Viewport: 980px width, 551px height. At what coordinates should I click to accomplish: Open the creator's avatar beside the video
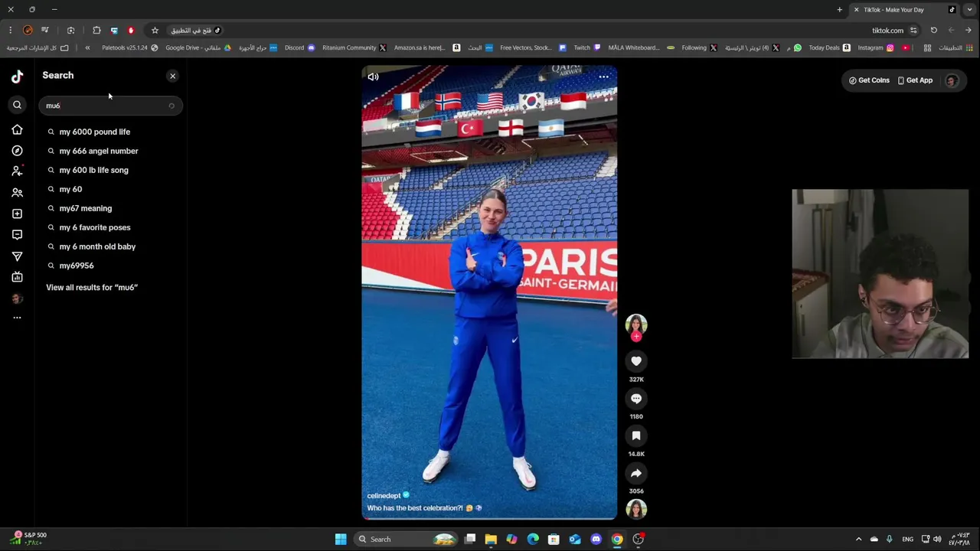coord(635,324)
